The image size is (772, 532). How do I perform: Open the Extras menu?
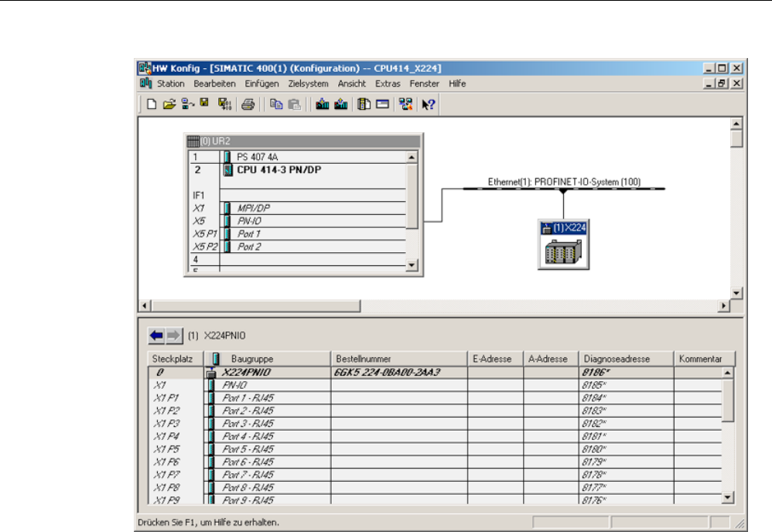click(x=388, y=84)
